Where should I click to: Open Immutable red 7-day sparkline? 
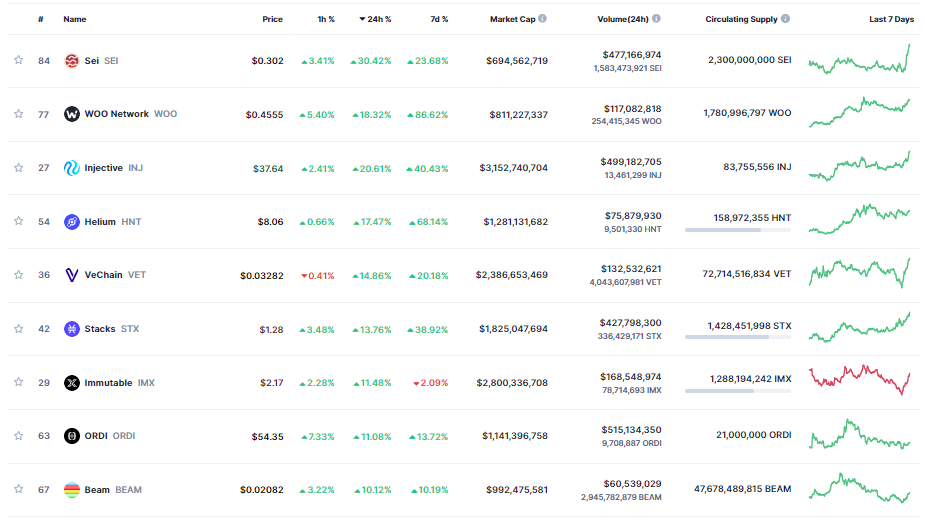click(860, 380)
